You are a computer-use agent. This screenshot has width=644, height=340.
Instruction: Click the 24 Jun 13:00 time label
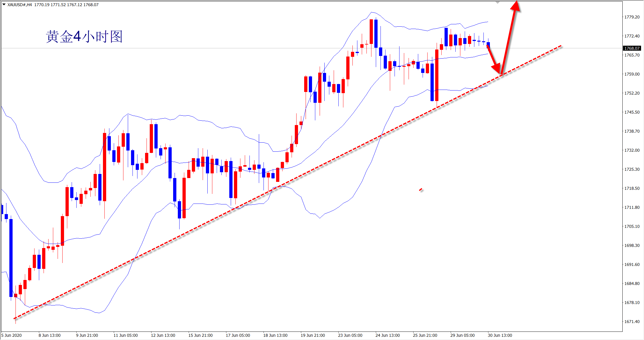[x=388, y=335]
